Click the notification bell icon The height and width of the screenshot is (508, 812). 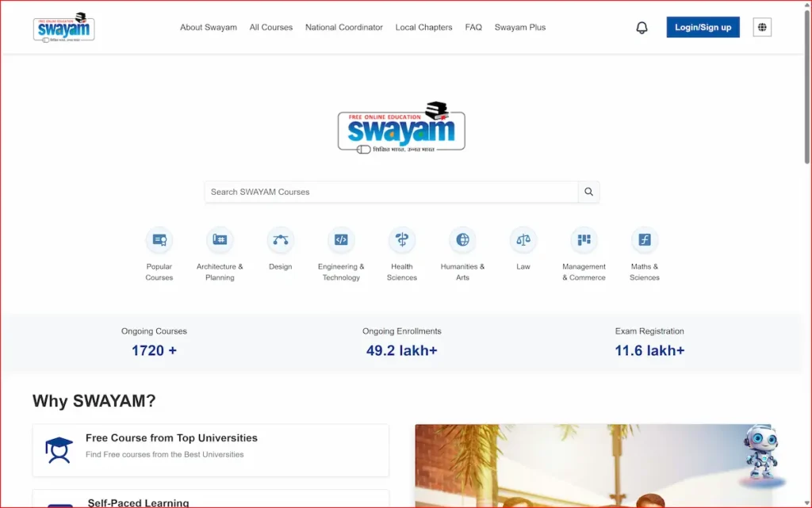[642, 28]
